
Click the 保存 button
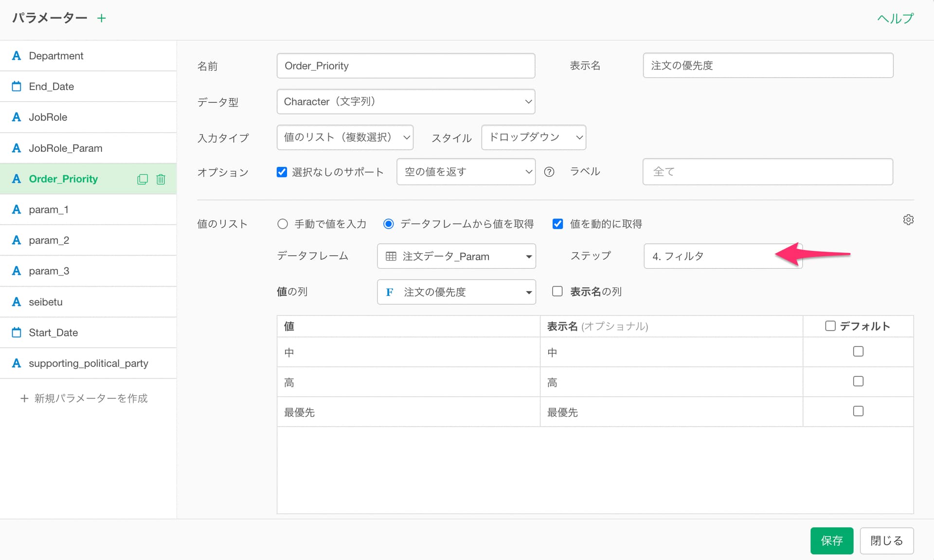(x=832, y=541)
